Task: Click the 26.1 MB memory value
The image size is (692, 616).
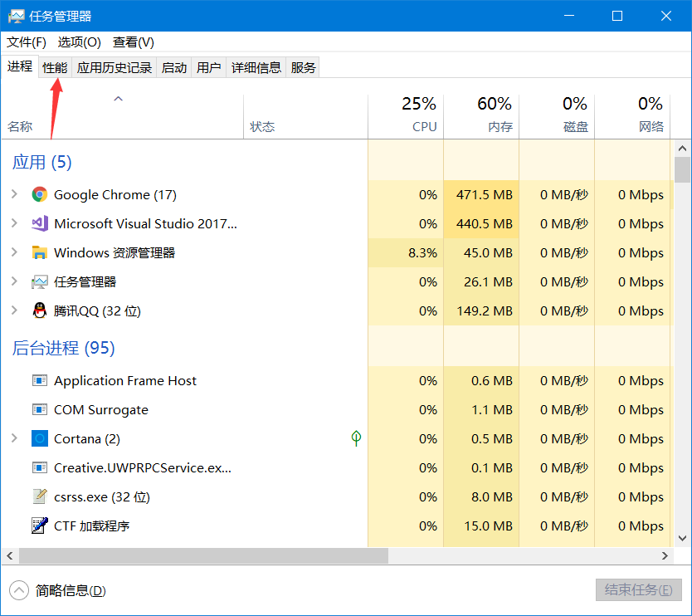Action: pyautogui.click(x=488, y=282)
